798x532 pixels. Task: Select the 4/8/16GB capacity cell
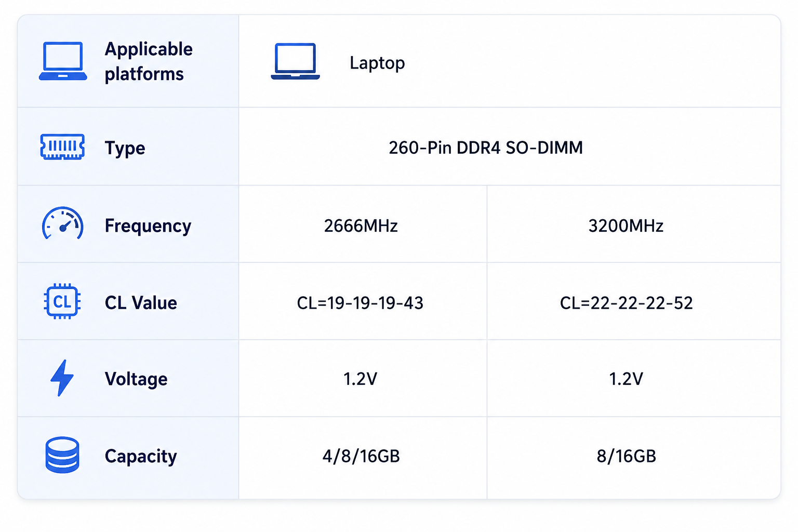(361, 456)
